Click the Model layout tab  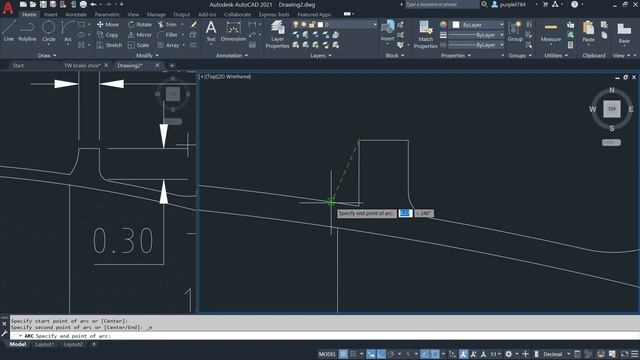coord(18,344)
